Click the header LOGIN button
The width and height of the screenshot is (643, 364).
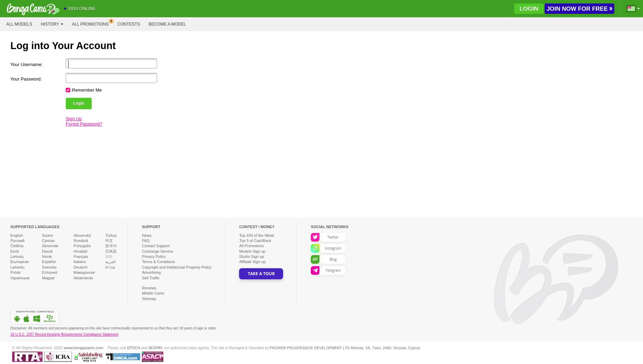tap(528, 9)
